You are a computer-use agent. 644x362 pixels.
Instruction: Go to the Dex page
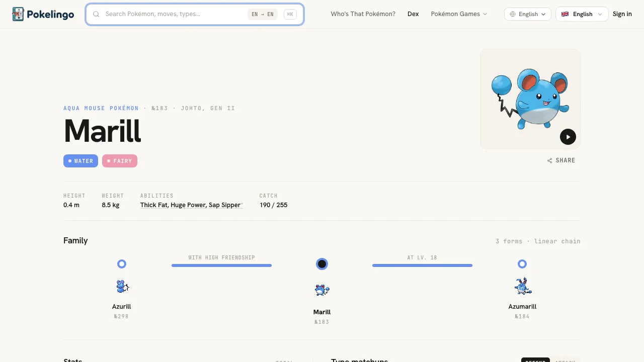point(413,14)
